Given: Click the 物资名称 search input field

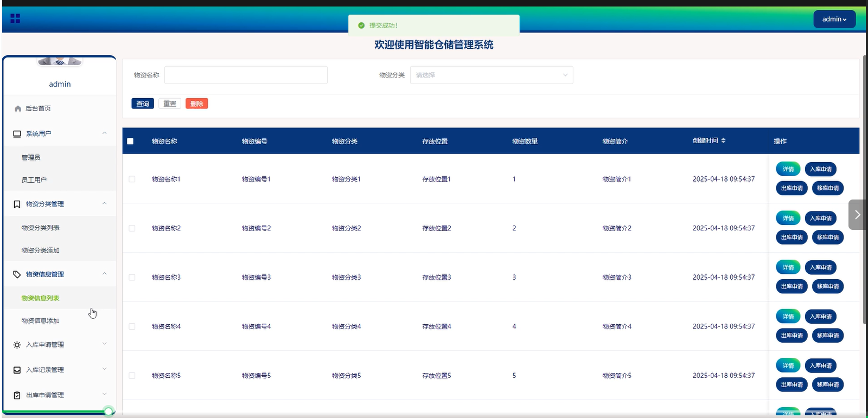Looking at the screenshot, I should point(246,75).
